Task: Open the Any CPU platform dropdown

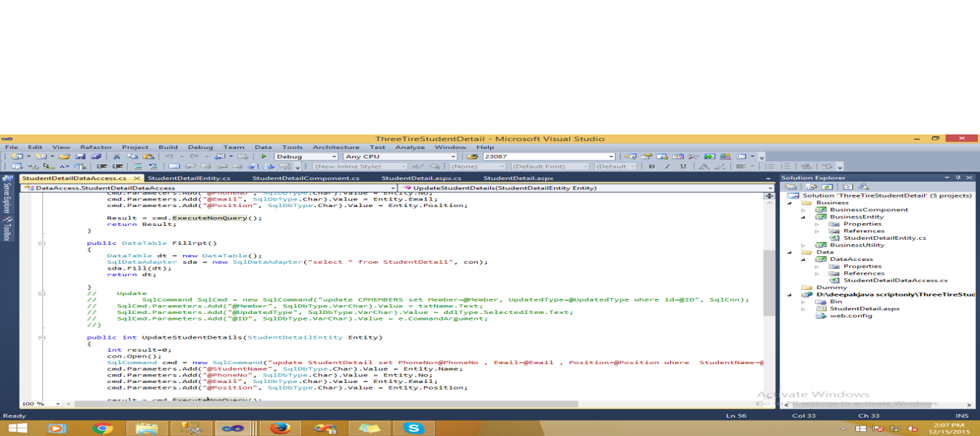Action: (453, 156)
